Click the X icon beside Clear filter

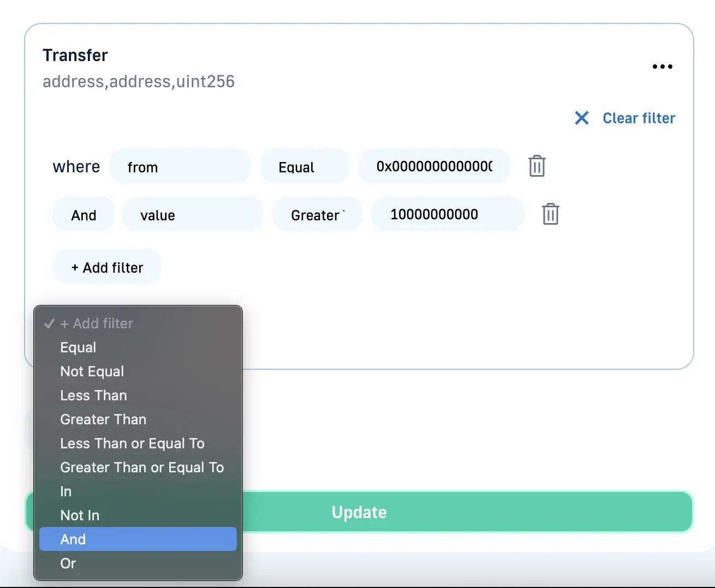click(582, 118)
